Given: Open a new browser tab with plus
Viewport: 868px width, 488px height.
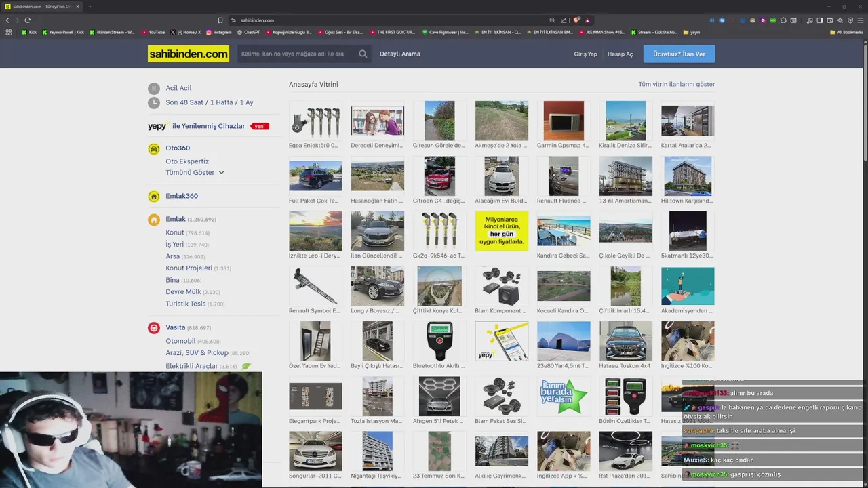Looking at the screenshot, I should pyautogui.click(x=90, y=7).
